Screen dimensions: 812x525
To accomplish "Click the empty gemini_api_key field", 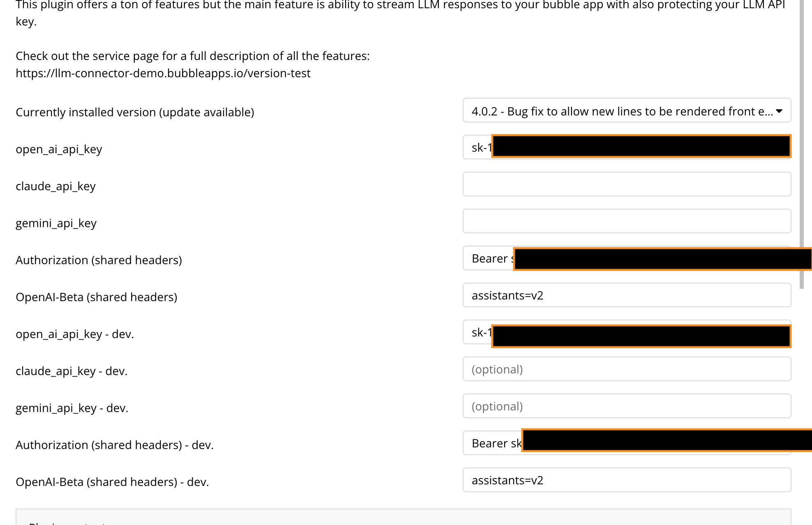I will pyautogui.click(x=627, y=221).
